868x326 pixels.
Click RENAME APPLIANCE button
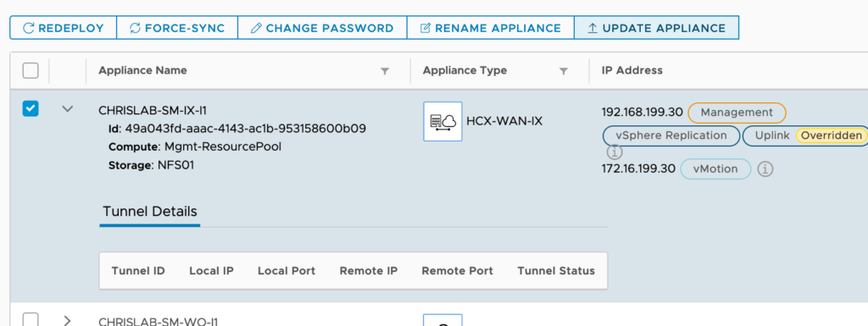(491, 28)
